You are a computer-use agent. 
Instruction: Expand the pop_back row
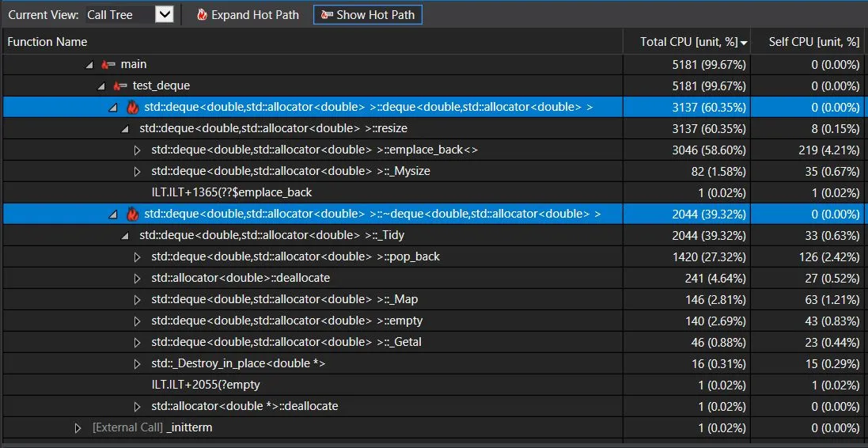tap(138, 257)
